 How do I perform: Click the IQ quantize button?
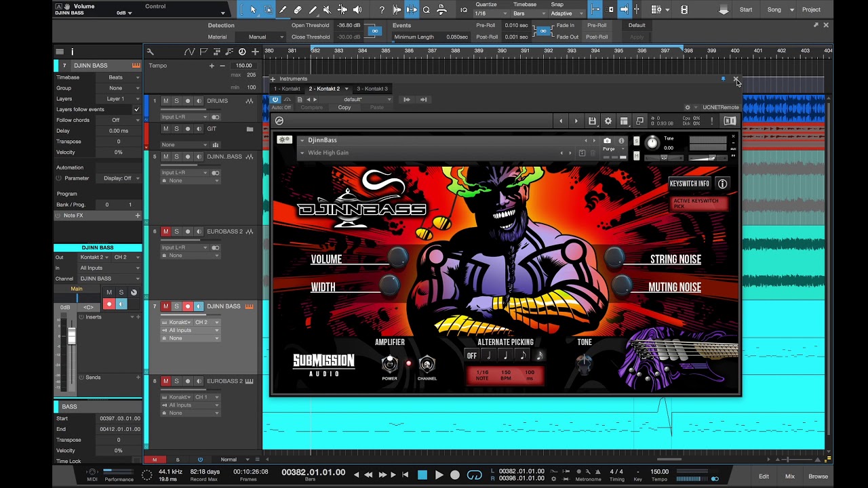pos(464,9)
